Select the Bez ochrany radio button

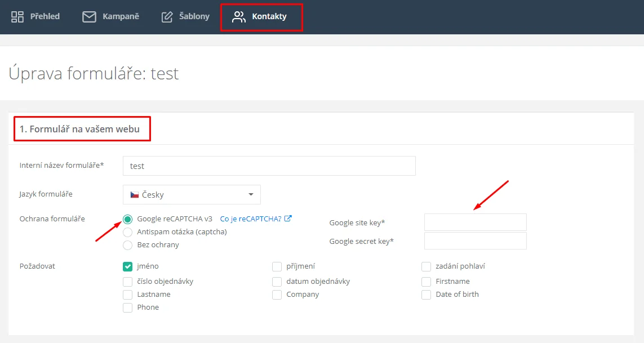[128, 245]
